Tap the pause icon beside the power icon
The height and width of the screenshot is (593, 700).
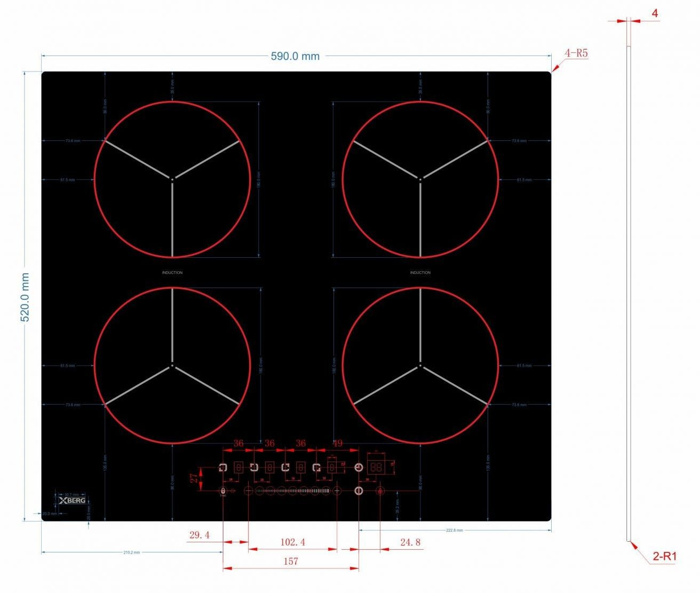coord(359,491)
